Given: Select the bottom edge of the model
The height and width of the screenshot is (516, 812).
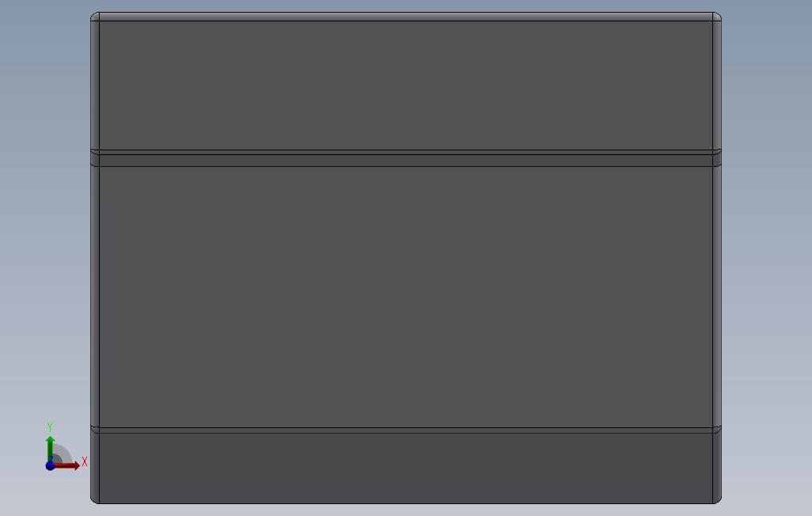Looking at the screenshot, I should click(x=406, y=503).
